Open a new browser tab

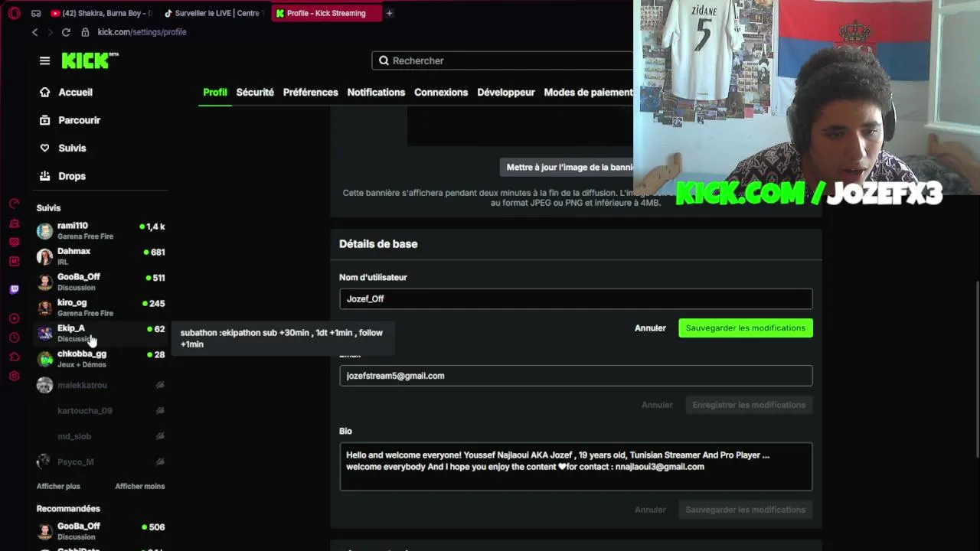(x=389, y=13)
